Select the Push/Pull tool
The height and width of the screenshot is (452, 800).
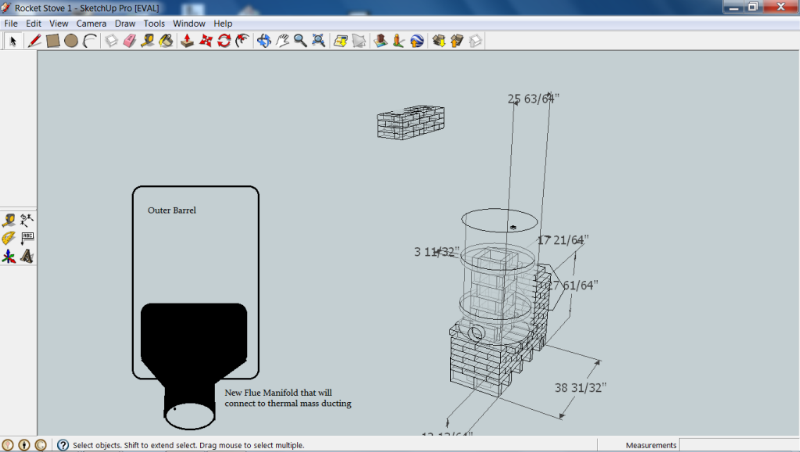coord(187,41)
